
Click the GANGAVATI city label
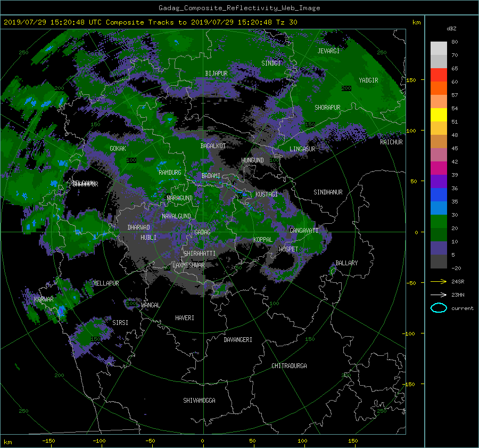304,231
